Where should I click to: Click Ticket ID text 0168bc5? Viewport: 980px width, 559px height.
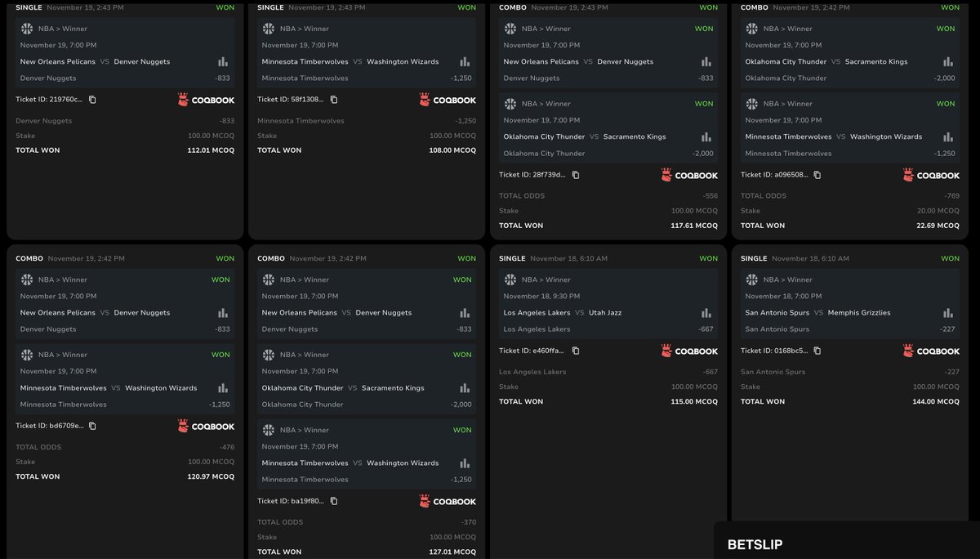(x=774, y=351)
